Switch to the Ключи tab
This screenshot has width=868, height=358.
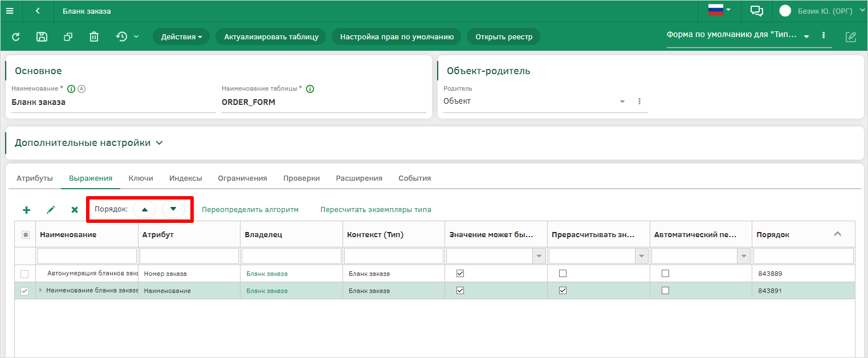coord(141,178)
